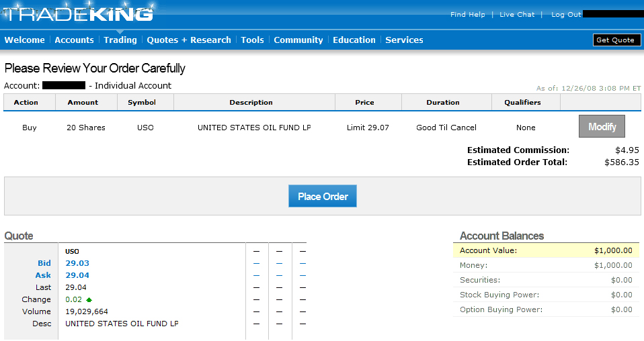Click the Desc label in Quote
The image size is (644, 341).
42,324
